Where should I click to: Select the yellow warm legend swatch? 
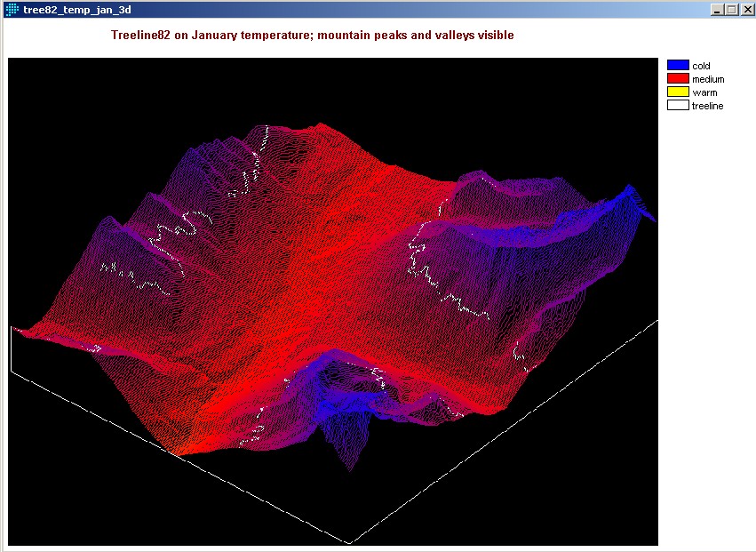point(678,92)
